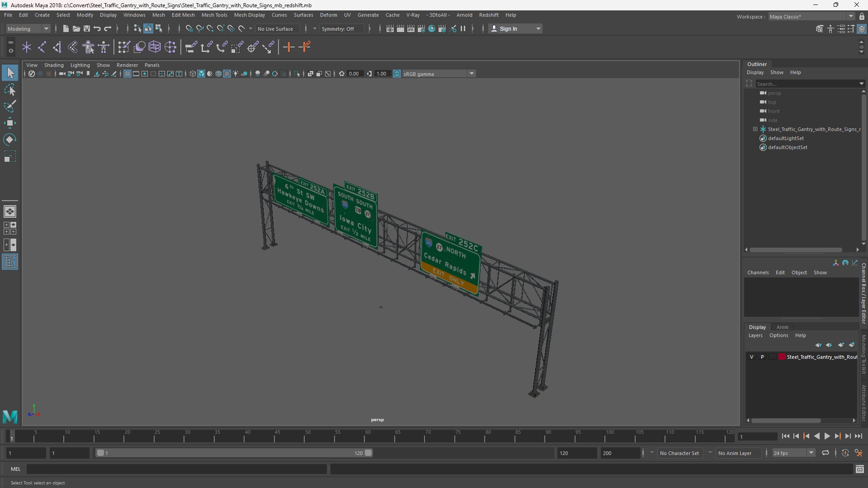Toggle textured display in viewport
868x488 pixels.
[x=227, y=74]
